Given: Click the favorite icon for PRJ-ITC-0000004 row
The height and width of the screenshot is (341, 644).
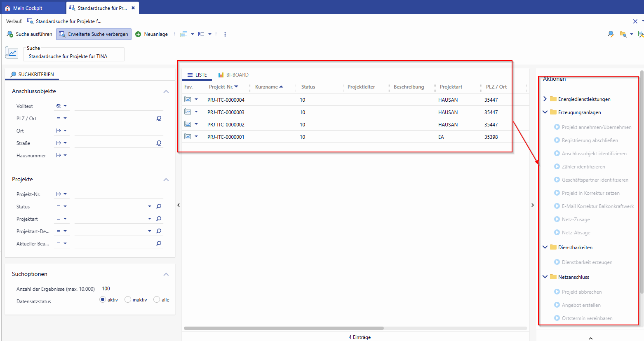Looking at the screenshot, I should (x=188, y=100).
